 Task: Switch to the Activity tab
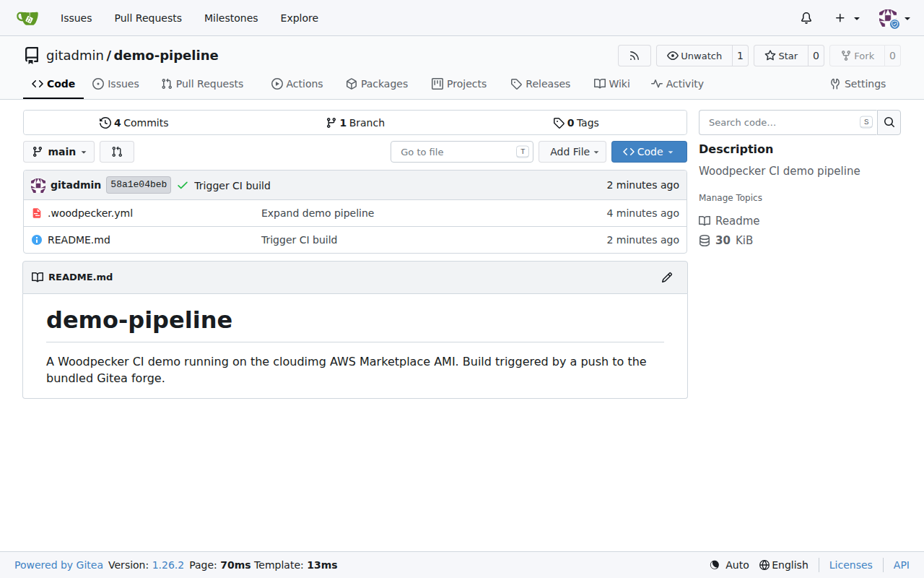(677, 84)
